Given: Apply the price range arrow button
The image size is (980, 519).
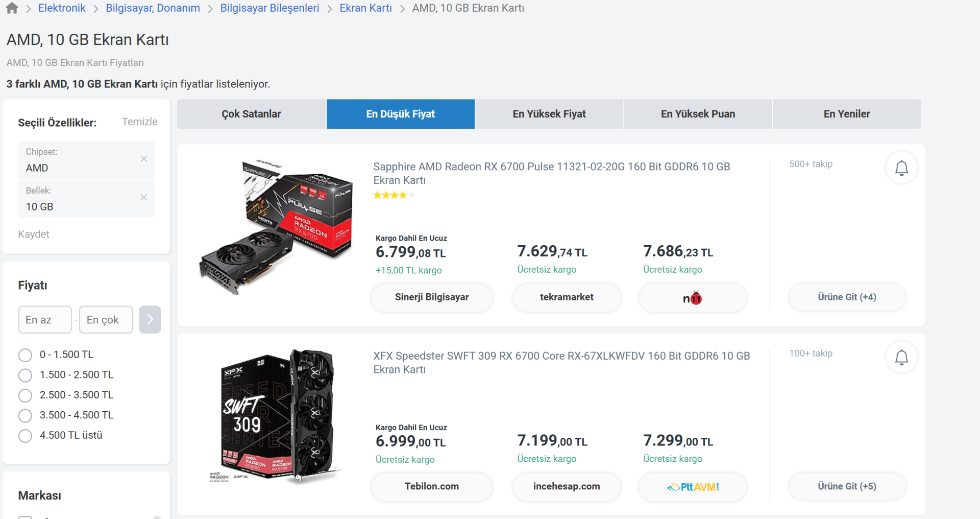Looking at the screenshot, I should [150, 320].
